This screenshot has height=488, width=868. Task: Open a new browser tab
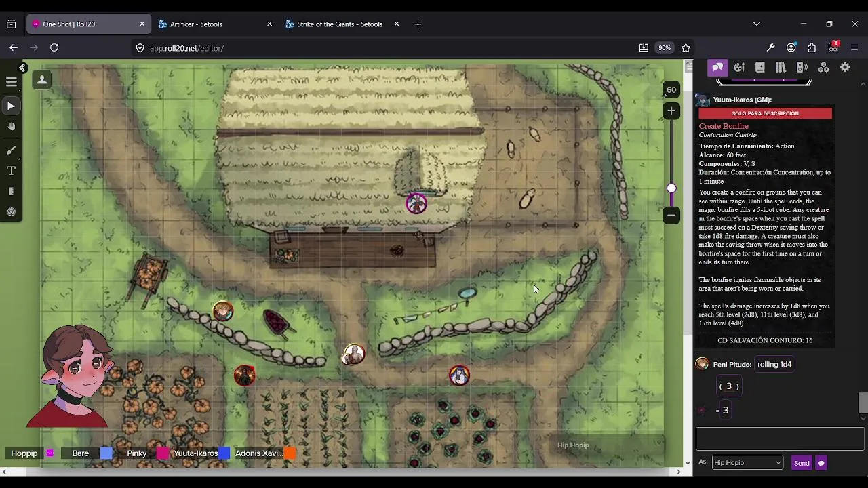click(418, 24)
